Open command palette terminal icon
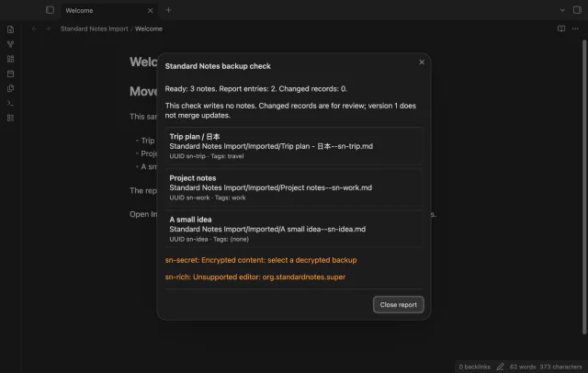 click(10, 103)
